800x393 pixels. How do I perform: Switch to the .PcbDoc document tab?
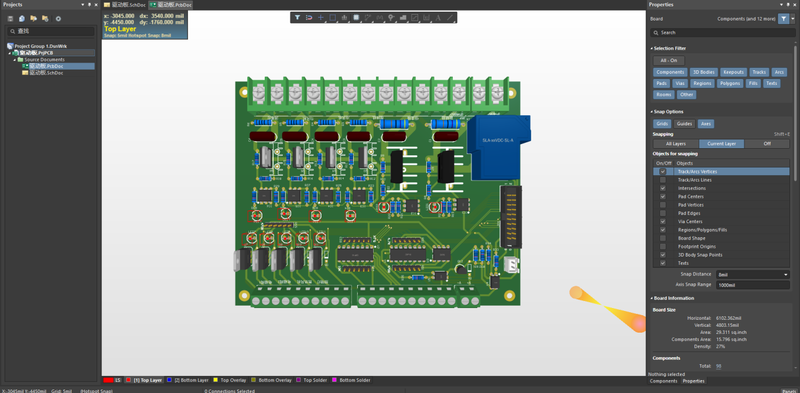point(171,5)
